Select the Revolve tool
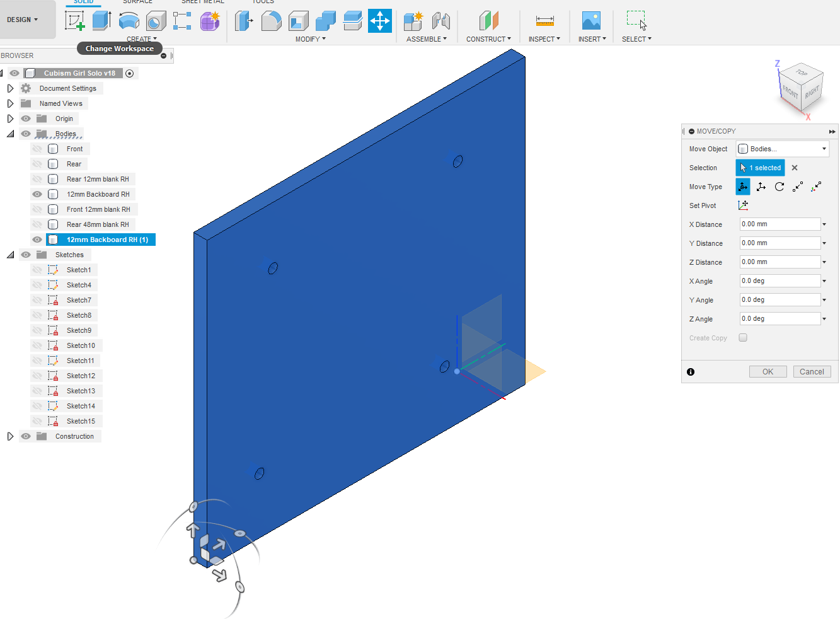840x619 pixels. [x=129, y=21]
